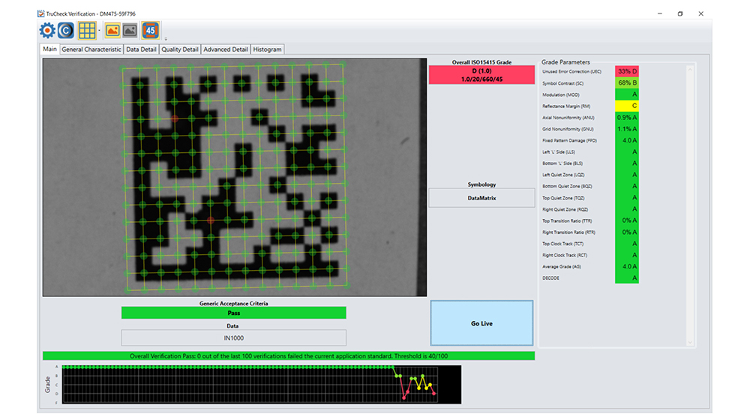Click the blue 45 icon

coord(150,30)
